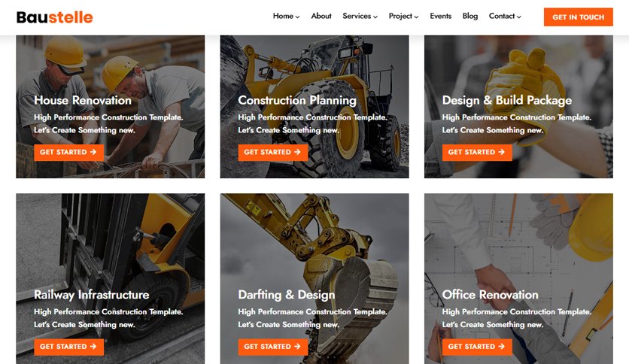Open the House Renovation title

[x=83, y=100]
